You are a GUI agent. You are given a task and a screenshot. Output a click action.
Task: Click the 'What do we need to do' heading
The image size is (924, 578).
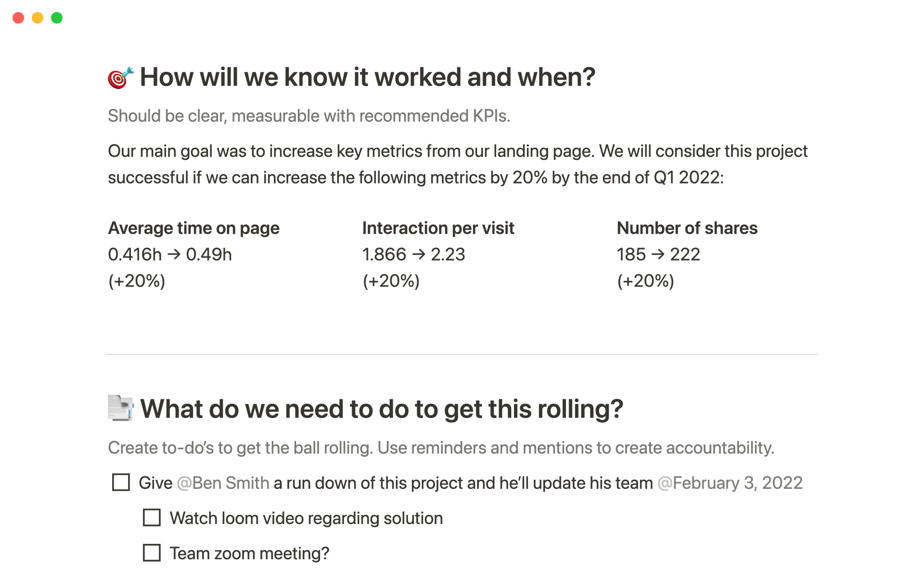382,409
